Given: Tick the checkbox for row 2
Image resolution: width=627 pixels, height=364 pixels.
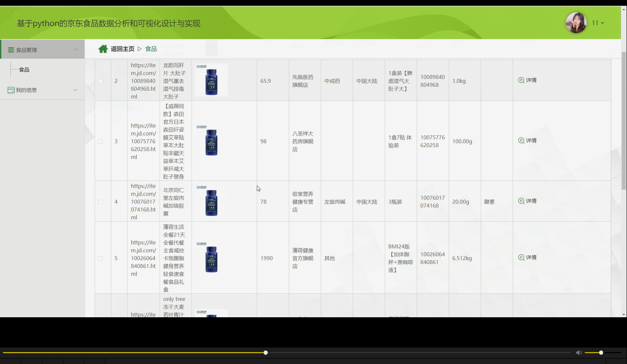Looking at the screenshot, I should tap(100, 81).
